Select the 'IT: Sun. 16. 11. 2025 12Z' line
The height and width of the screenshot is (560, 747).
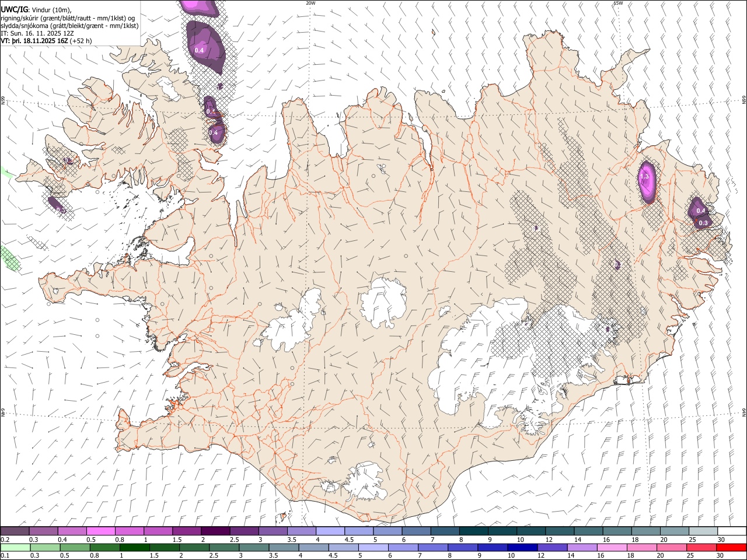click(x=37, y=34)
